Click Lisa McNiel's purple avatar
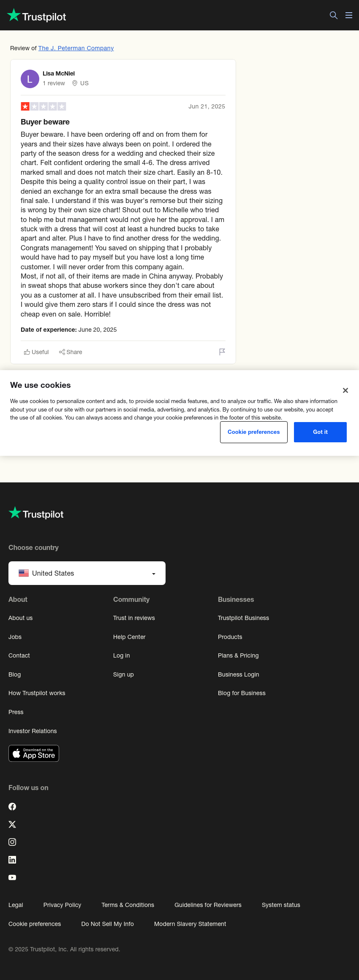Screen dimensions: 359x980 point(30,79)
